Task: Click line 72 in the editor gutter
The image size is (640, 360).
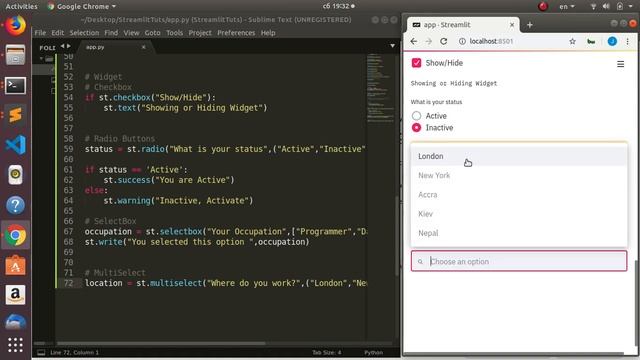Action: [68, 283]
